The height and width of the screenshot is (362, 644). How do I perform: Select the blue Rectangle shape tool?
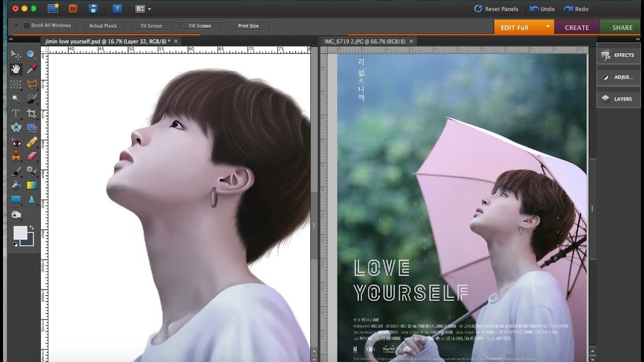point(16,200)
